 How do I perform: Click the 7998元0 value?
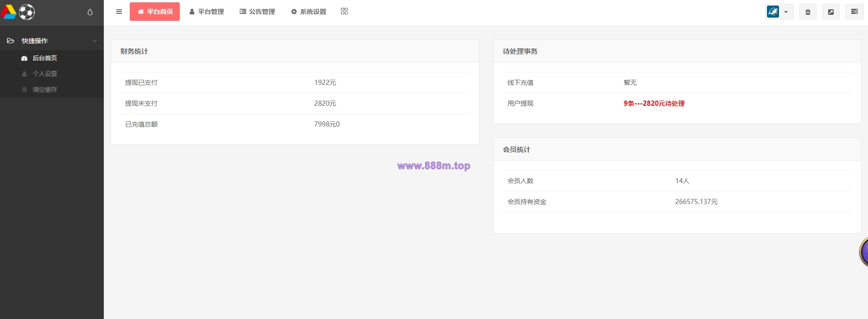(327, 124)
